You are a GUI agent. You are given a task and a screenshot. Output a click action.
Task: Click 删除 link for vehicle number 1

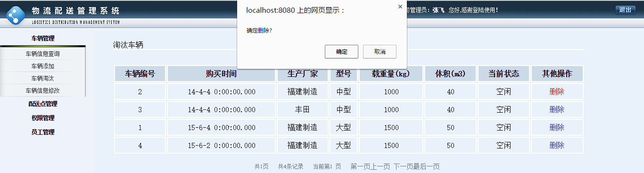point(557,127)
